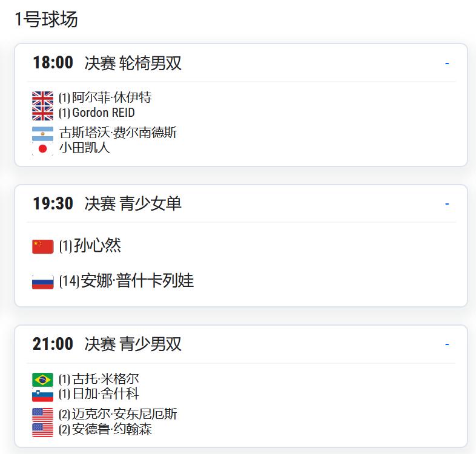Click the Russia flag beside 安娜·普什卡列娃
The height and width of the screenshot is (454, 476).
pos(42,282)
